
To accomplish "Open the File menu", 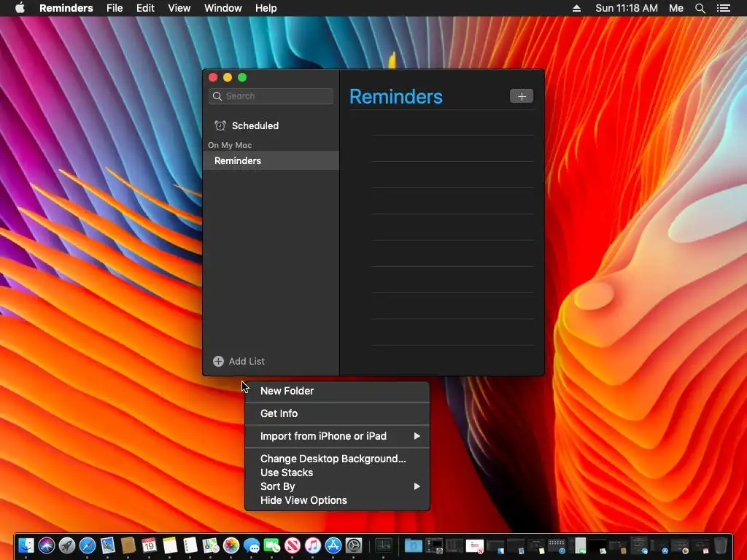I will coord(115,8).
